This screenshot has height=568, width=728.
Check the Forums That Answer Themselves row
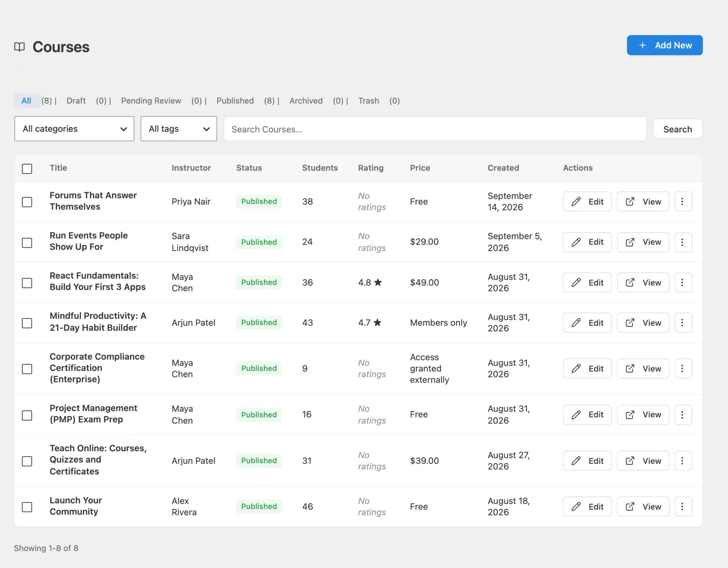(27, 202)
